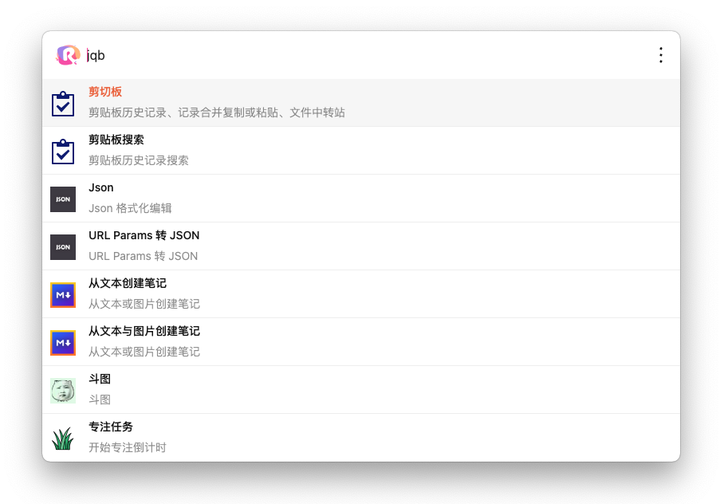Open the three-dot more options menu
Image resolution: width=720 pixels, height=504 pixels.
[x=660, y=55]
